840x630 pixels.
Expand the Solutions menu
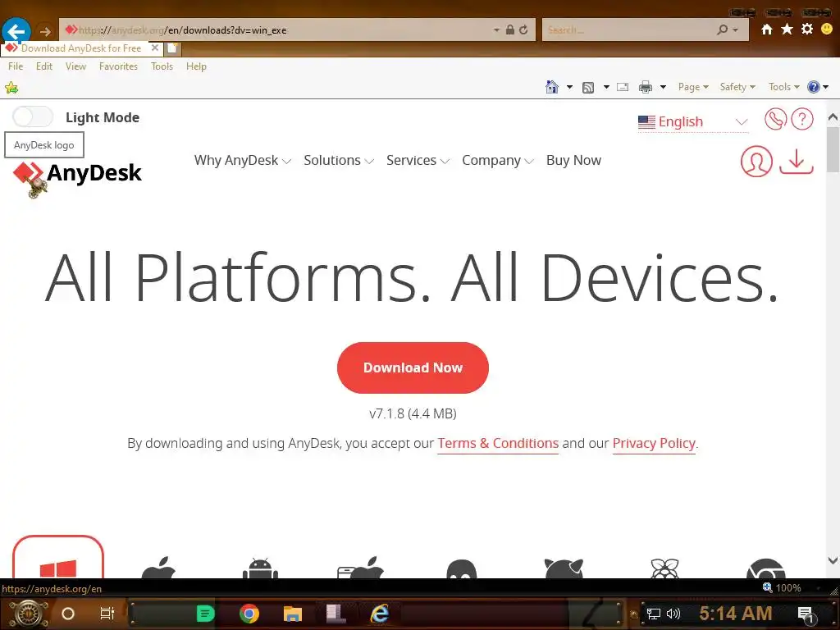click(x=339, y=160)
